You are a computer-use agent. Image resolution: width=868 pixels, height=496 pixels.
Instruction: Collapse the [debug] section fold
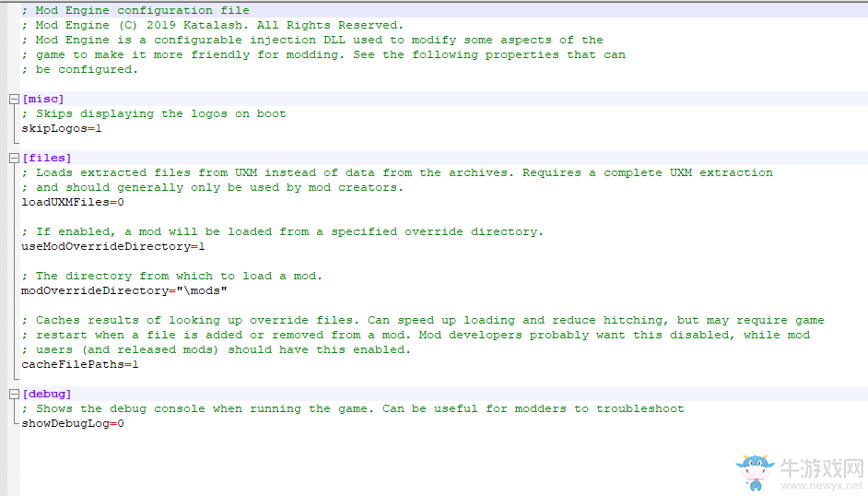[x=15, y=395]
